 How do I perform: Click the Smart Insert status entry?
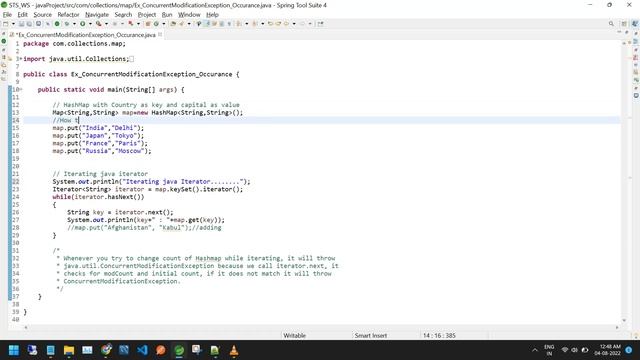coord(371,336)
